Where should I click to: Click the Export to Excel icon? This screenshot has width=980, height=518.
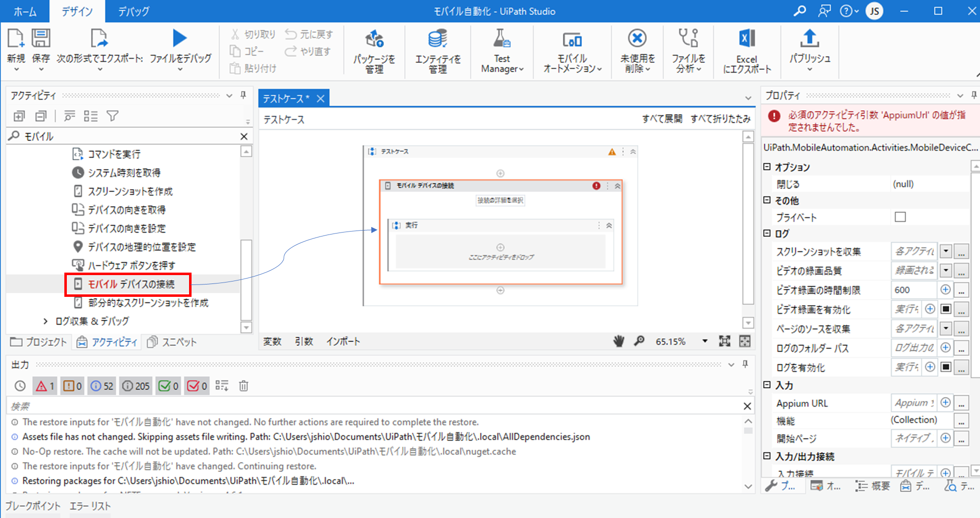(747, 39)
